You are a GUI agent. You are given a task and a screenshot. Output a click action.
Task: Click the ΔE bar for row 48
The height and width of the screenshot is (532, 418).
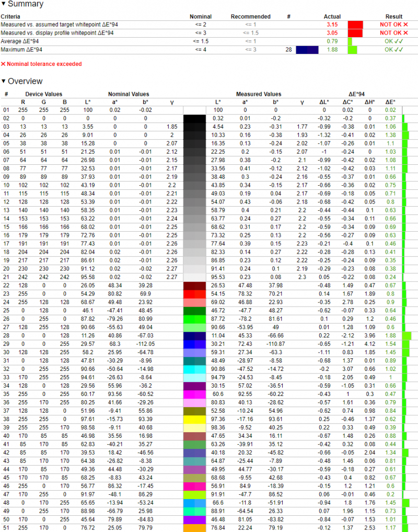click(405, 503)
